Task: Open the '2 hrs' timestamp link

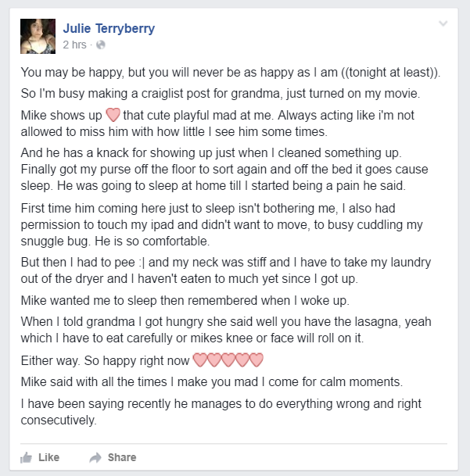Action: coord(75,45)
